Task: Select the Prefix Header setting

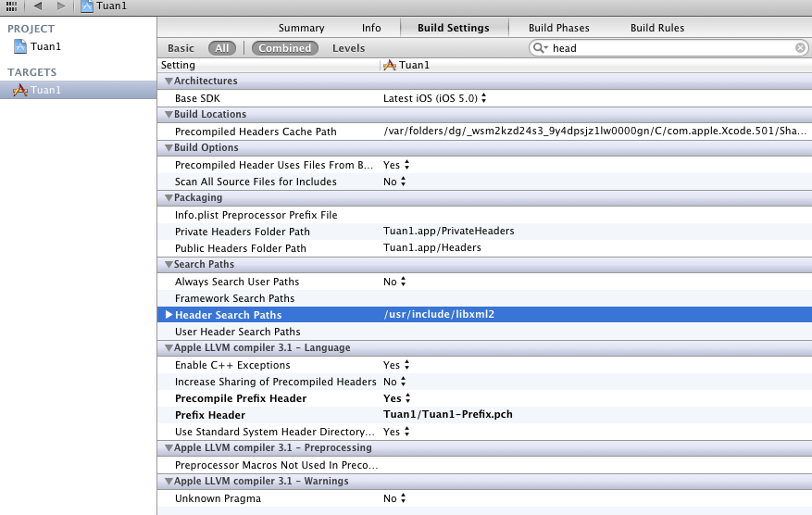Action: tap(210, 415)
